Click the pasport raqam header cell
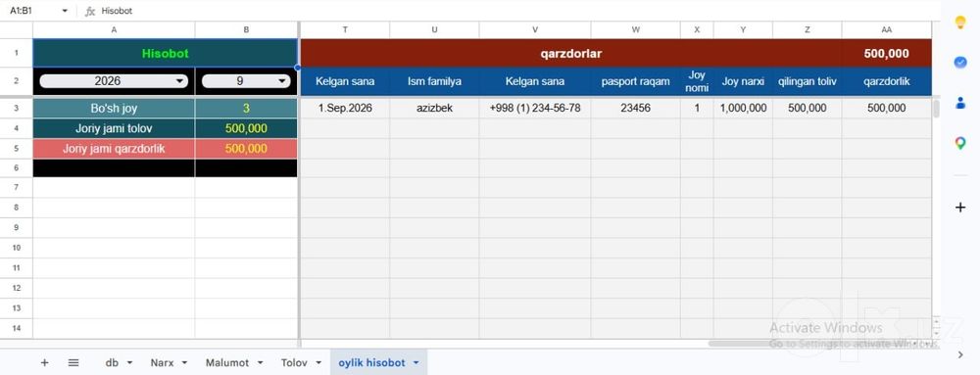Image resolution: width=980 pixels, height=375 pixels. click(x=636, y=81)
